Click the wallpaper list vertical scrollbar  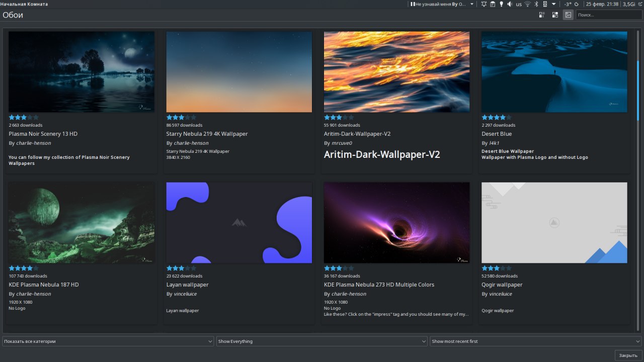(x=638, y=181)
